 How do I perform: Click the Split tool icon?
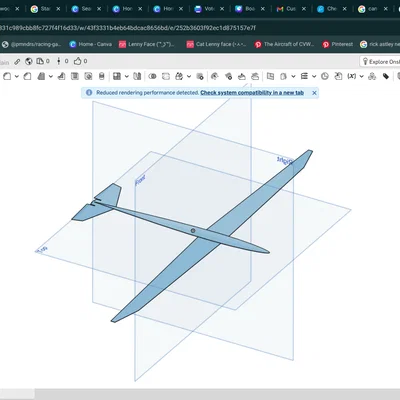[166, 76]
